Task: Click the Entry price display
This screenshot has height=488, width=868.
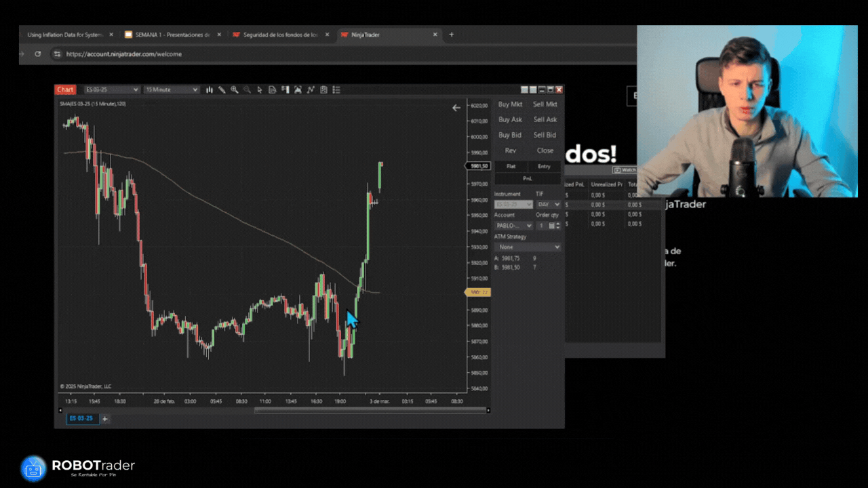Action: tap(545, 166)
